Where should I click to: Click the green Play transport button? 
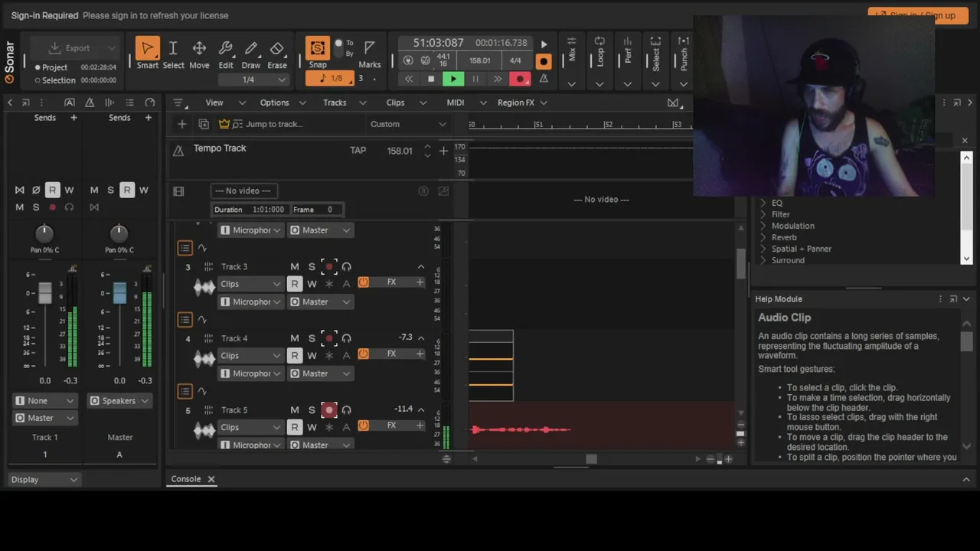[x=453, y=79]
